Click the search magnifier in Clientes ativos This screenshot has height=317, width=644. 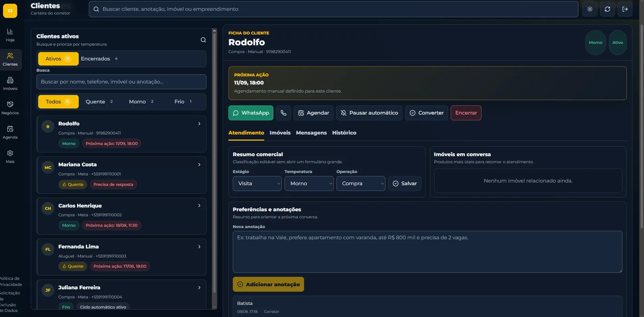203,40
